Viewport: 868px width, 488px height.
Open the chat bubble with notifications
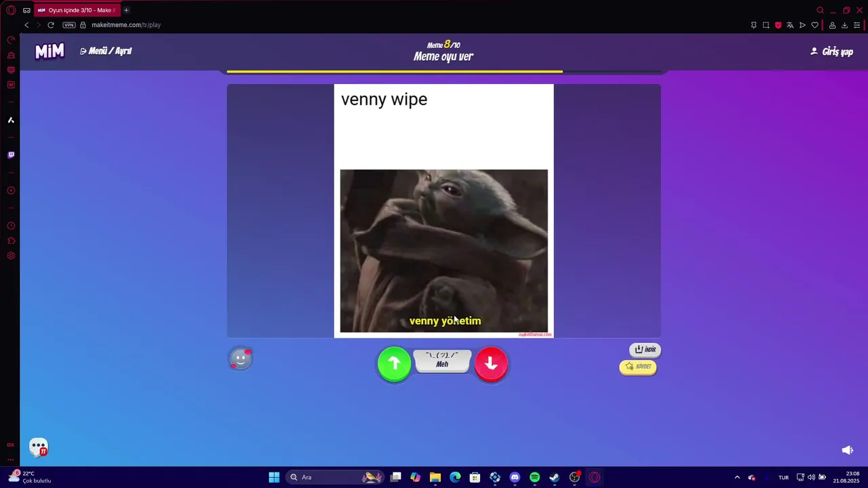point(39,447)
